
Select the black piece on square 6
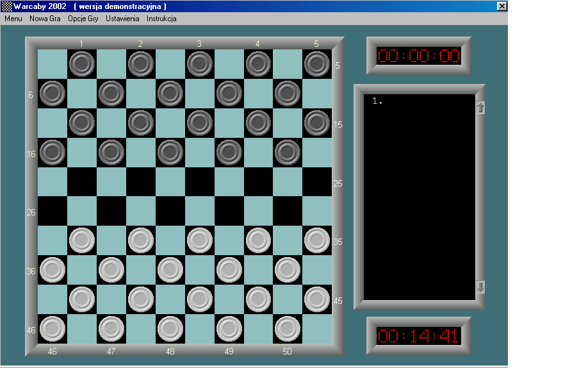click(x=53, y=94)
